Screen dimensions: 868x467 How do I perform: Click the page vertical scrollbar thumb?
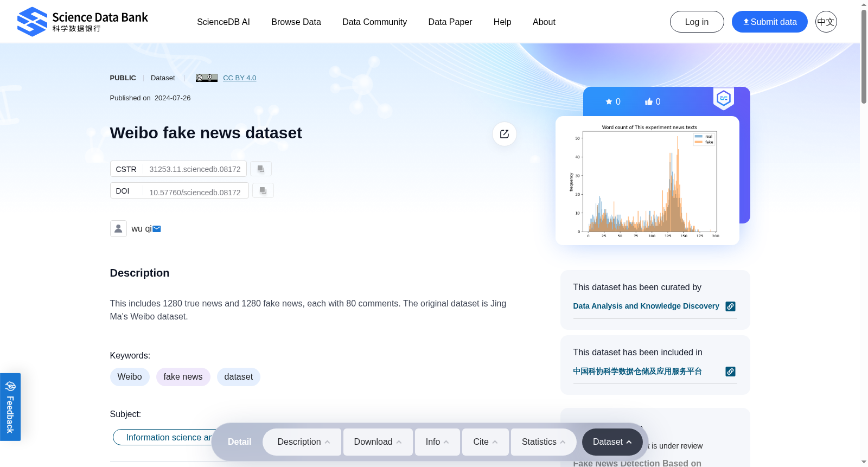click(864, 56)
